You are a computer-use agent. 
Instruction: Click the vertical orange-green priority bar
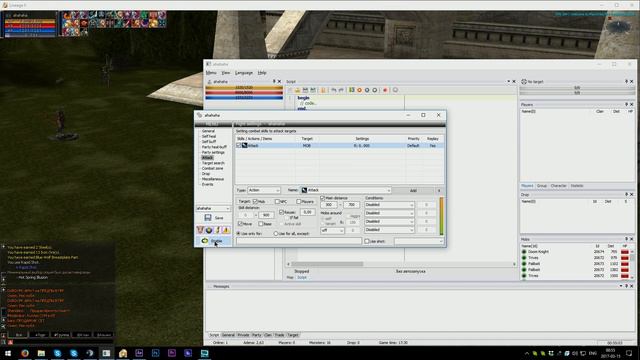coord(441,216)
